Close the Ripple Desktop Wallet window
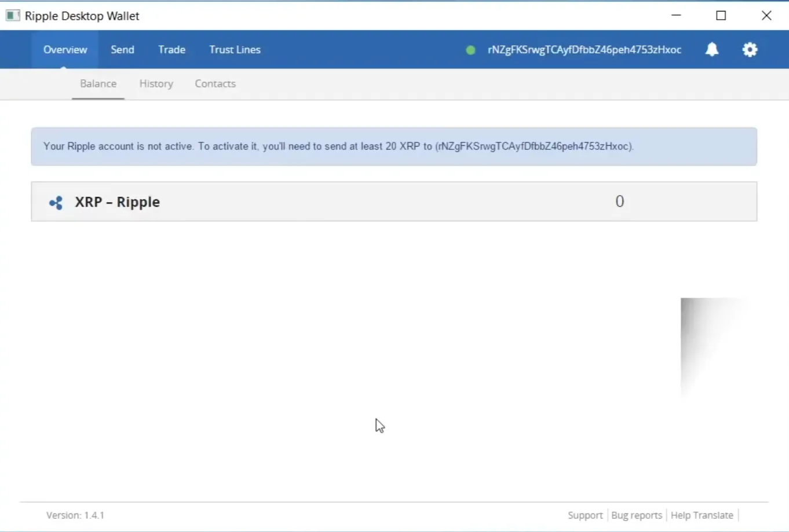The image size is (789, 532). [766, 16]
